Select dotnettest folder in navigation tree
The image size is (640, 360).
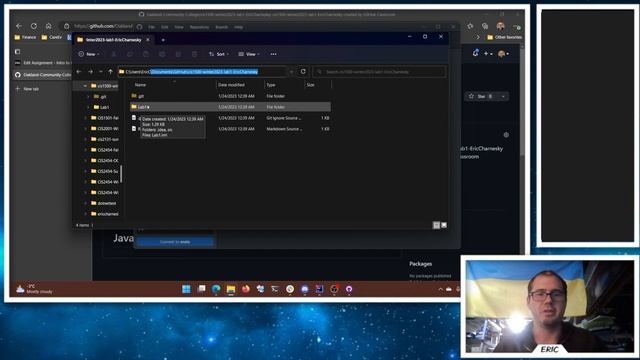[104, 203]
